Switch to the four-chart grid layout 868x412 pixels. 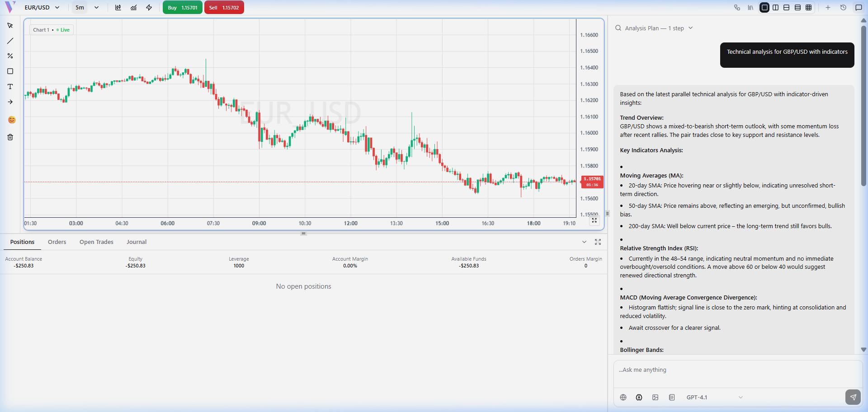point(808,8)
